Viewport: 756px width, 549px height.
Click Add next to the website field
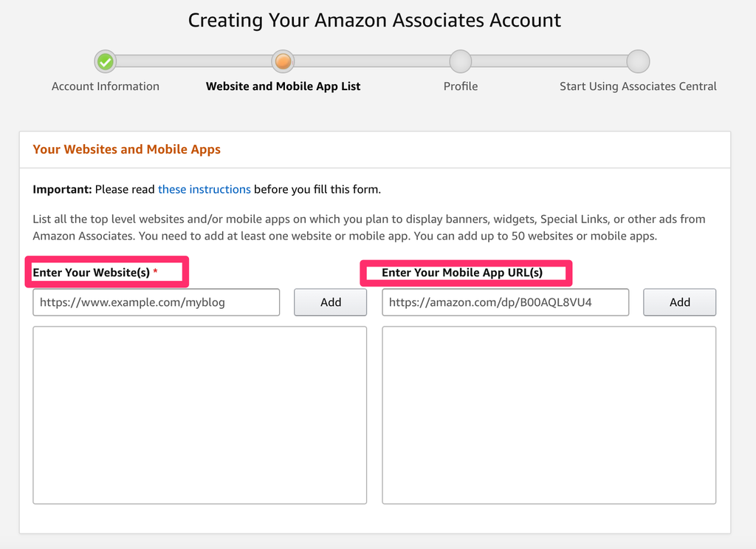tap(330, 302)
